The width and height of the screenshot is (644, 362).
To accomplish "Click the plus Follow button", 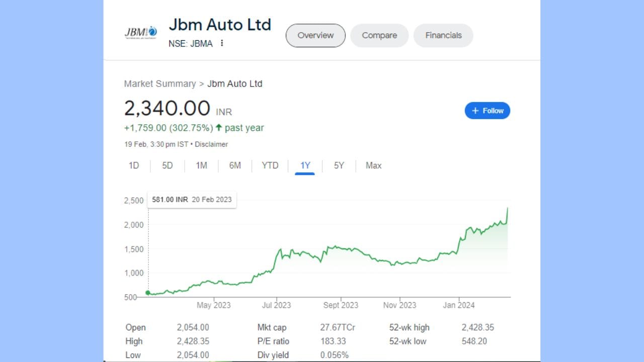I will coord(487,111).
